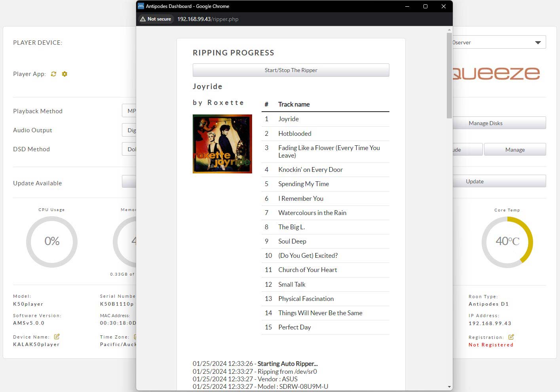Select track 2 Hotblooded
The image size is (560, 392).
point(325,134)
